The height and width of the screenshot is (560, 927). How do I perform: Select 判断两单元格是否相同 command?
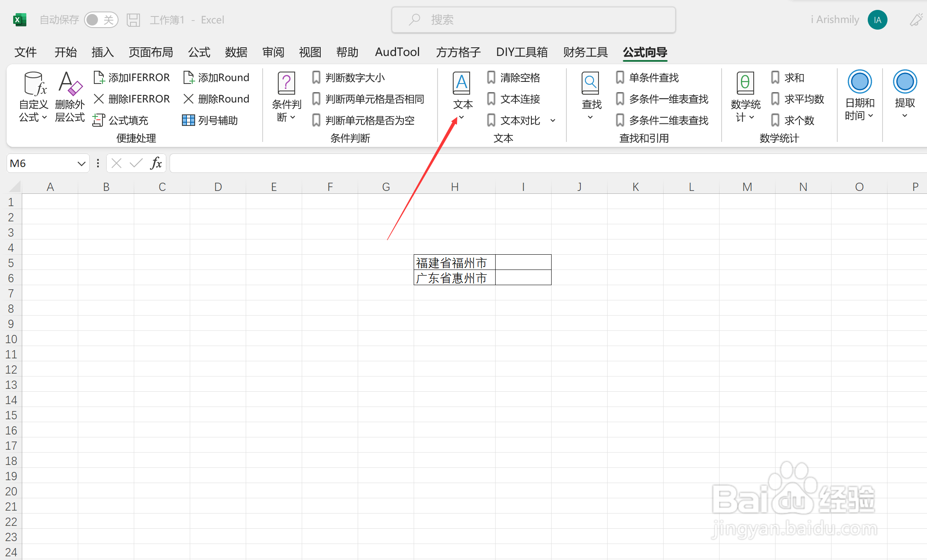tap(368, 99)
